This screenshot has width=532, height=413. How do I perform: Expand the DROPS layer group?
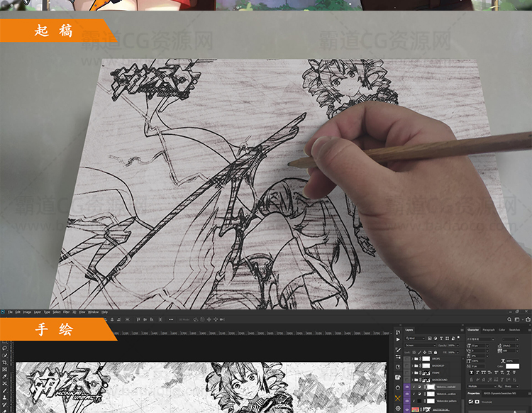click(413, 358)
